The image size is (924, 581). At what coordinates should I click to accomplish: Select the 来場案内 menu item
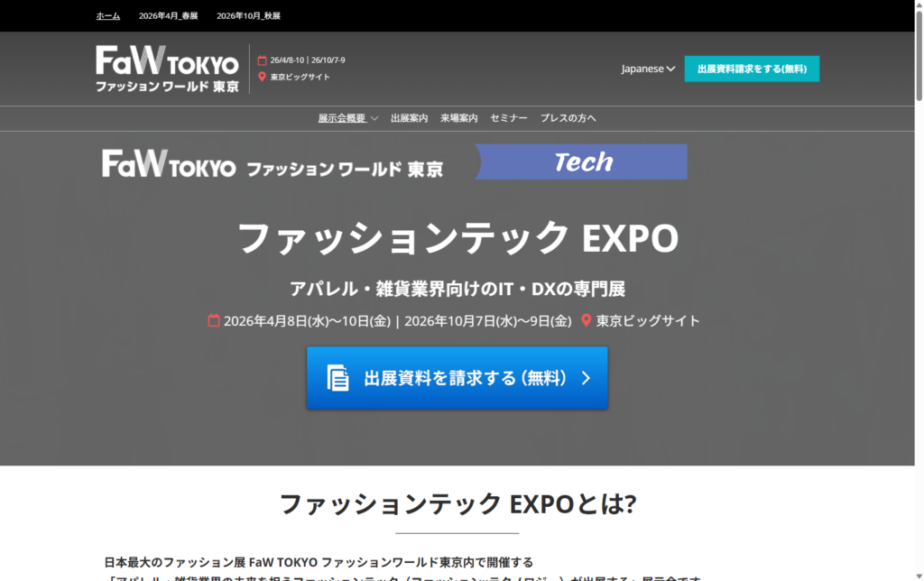pos(458,118)
